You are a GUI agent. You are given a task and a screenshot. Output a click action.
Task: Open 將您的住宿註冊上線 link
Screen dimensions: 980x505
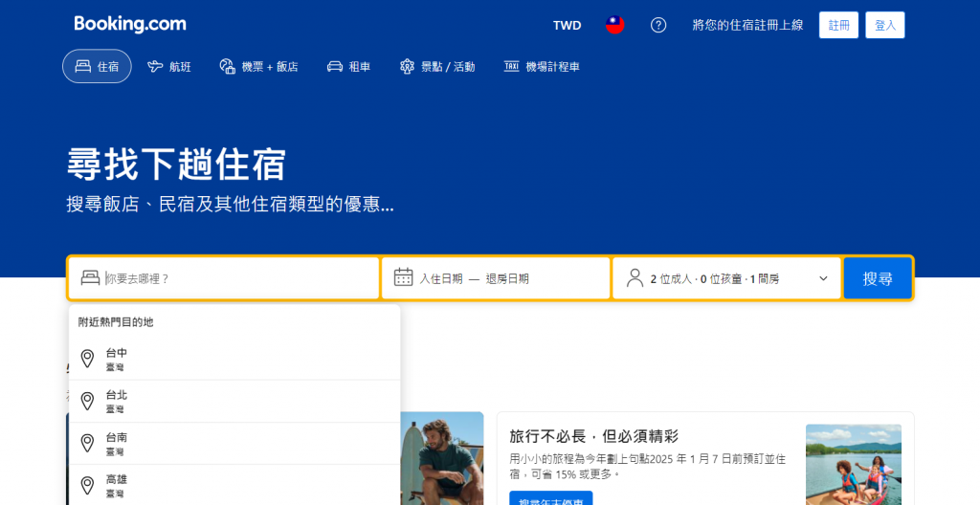coord(747,25)
